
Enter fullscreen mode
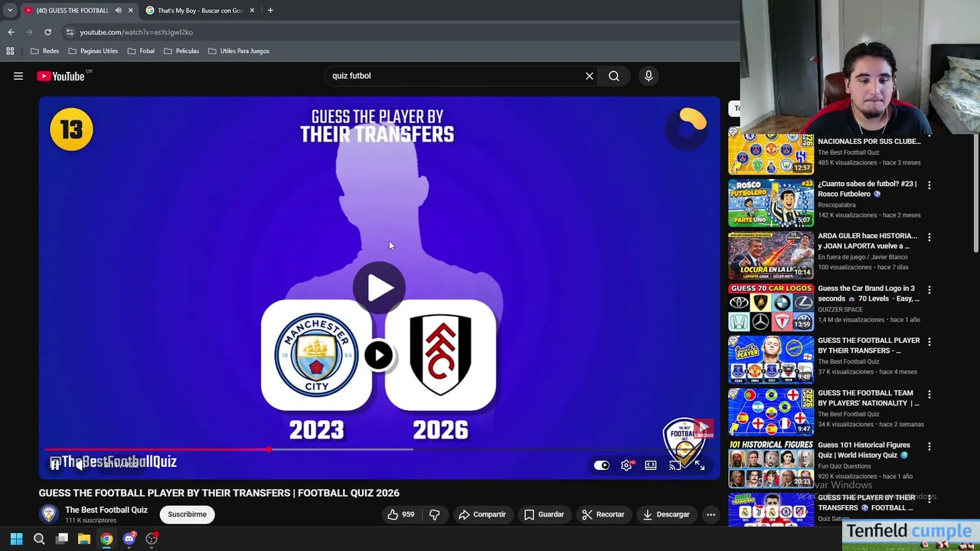(x=699, y=465)
